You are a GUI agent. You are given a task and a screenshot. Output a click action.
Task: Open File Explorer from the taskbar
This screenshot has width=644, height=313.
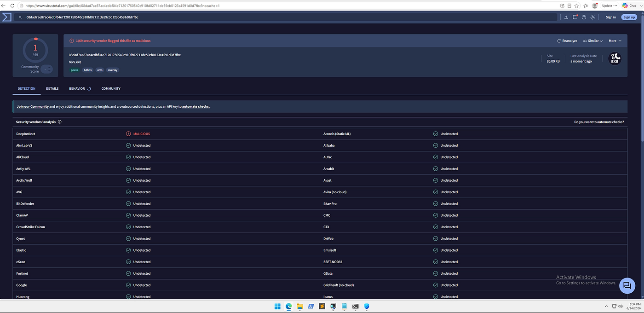pyautogui.click(x=300, y=306)
